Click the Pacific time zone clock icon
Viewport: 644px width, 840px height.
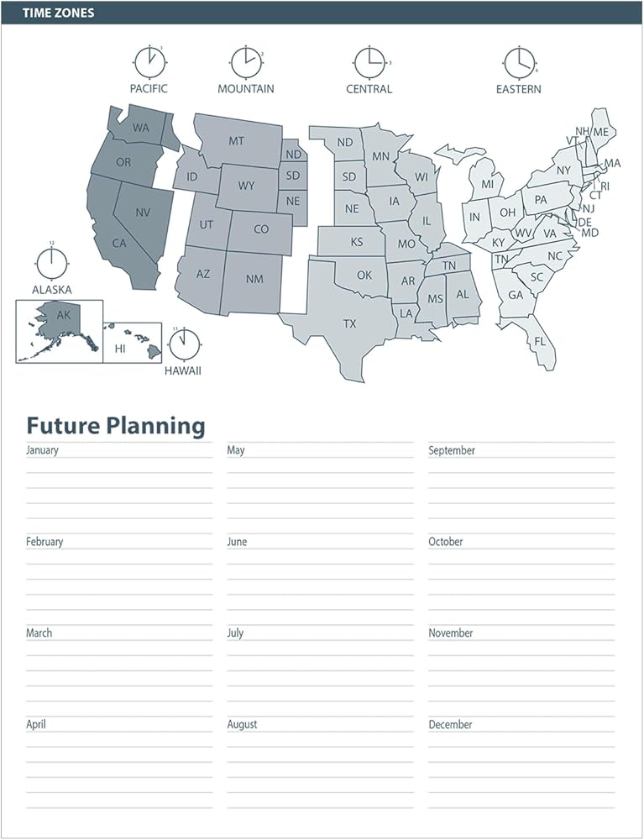(x=149, y=61)
